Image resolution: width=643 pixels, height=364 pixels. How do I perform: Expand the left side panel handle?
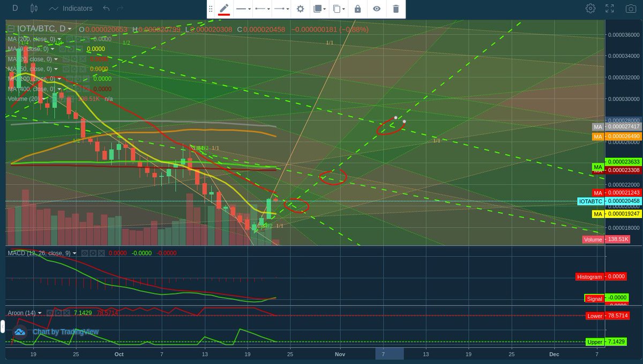point(2,327)
